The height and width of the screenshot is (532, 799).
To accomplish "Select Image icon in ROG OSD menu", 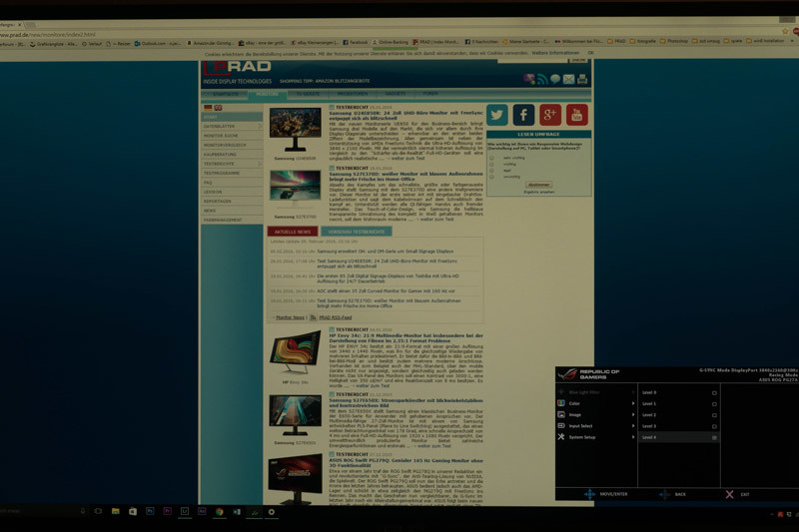I will [561, 414].
